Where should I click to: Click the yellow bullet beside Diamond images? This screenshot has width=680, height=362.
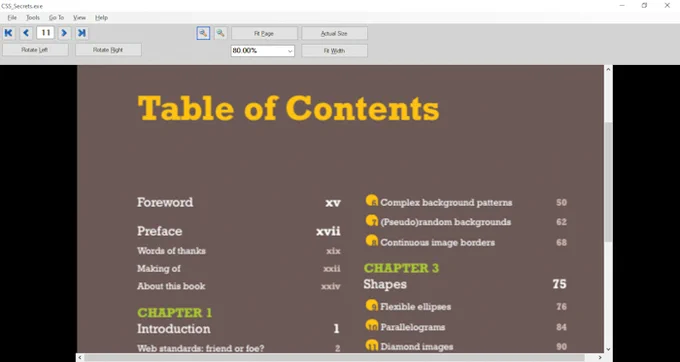372,345
